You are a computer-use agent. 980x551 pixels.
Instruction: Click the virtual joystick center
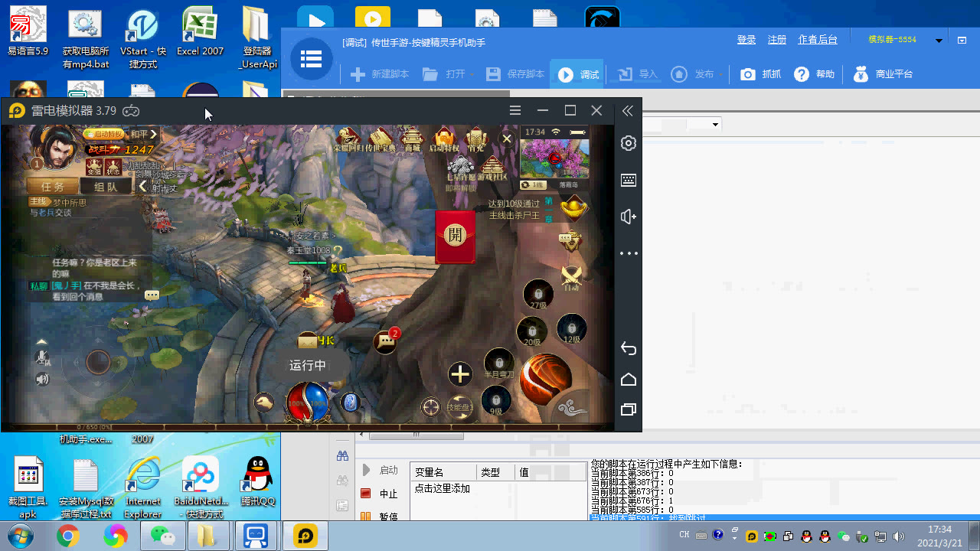(98, 361)
